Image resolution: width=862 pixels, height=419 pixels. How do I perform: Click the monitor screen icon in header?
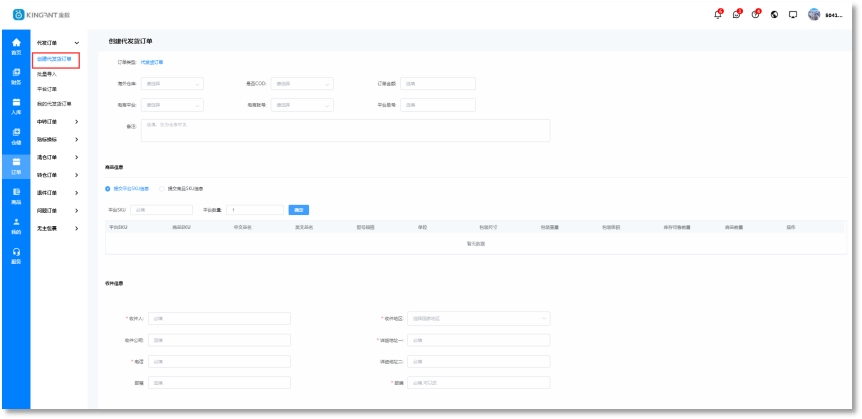click(793, 14)
